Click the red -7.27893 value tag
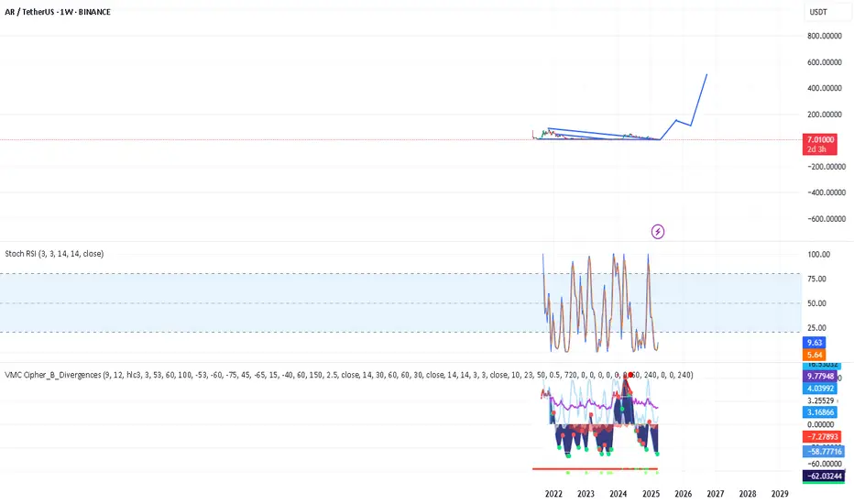The height and width of the screenshot is (504, 854). (x=822, y=437)
